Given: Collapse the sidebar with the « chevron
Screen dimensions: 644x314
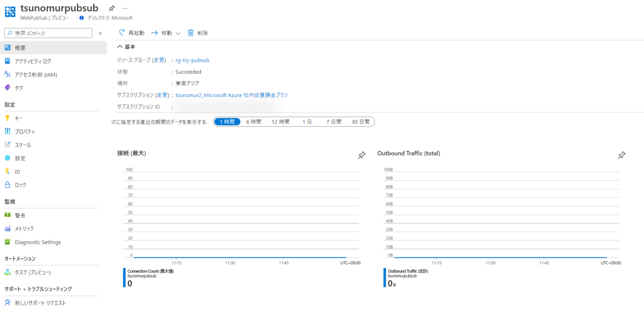Looking at the screenshot, I should 100,33.
